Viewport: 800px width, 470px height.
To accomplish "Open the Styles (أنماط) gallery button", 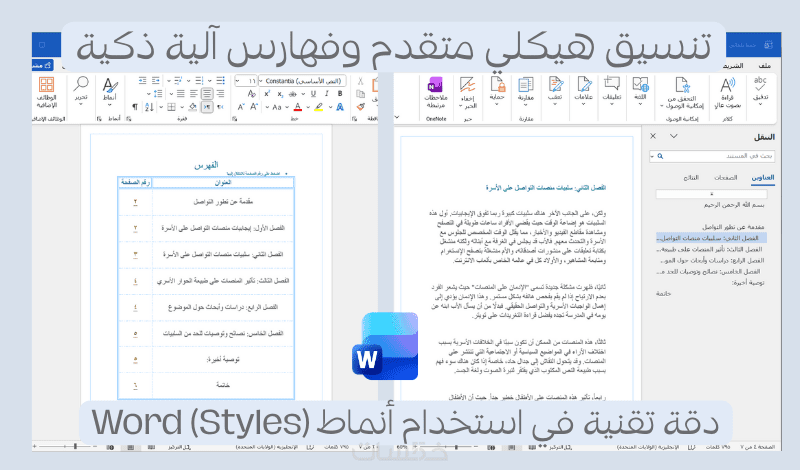I will pos(109,92).
